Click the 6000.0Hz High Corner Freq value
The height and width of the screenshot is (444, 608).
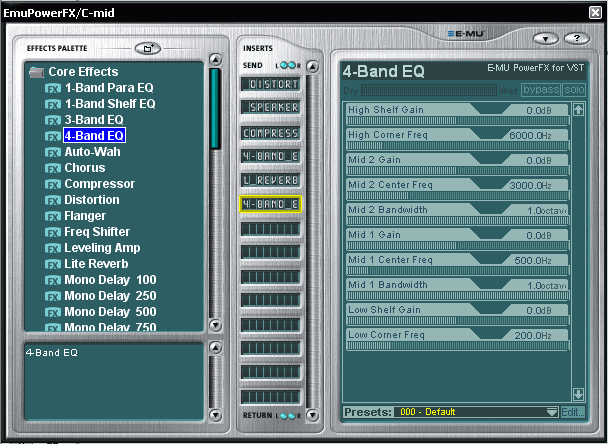click(x=530, y=136)
